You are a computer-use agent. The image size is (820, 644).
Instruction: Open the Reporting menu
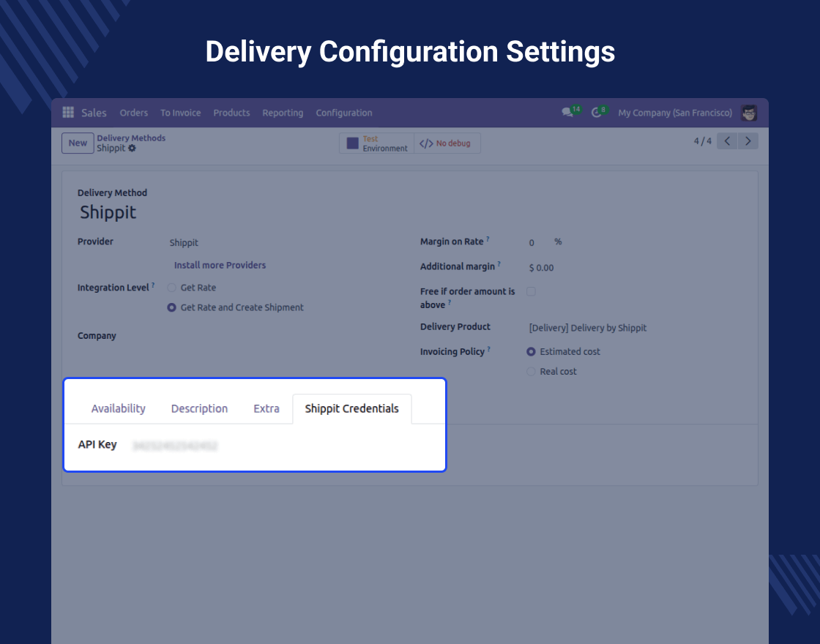(x=283, y=113)
